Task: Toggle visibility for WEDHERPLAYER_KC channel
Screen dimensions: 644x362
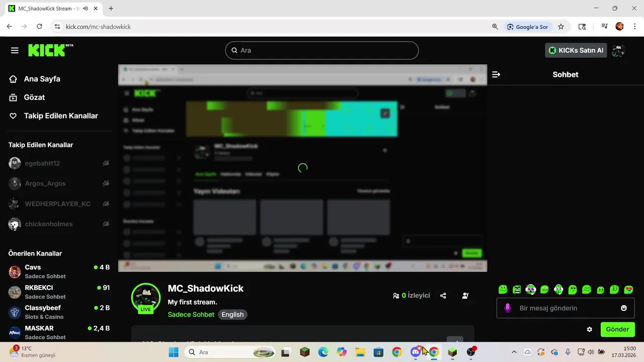Action: [106, 204]
